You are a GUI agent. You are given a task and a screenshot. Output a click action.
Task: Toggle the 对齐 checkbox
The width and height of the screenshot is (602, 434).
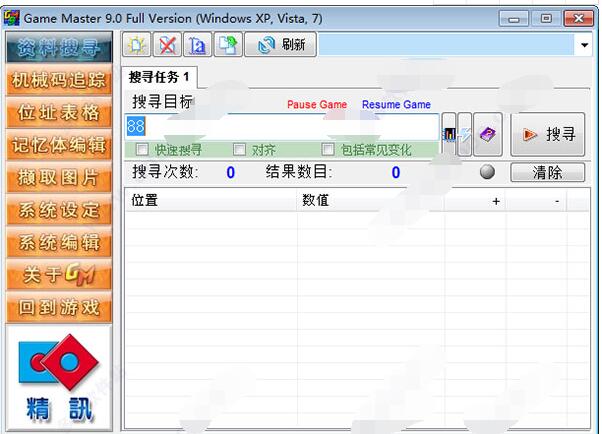pos(240,149)
